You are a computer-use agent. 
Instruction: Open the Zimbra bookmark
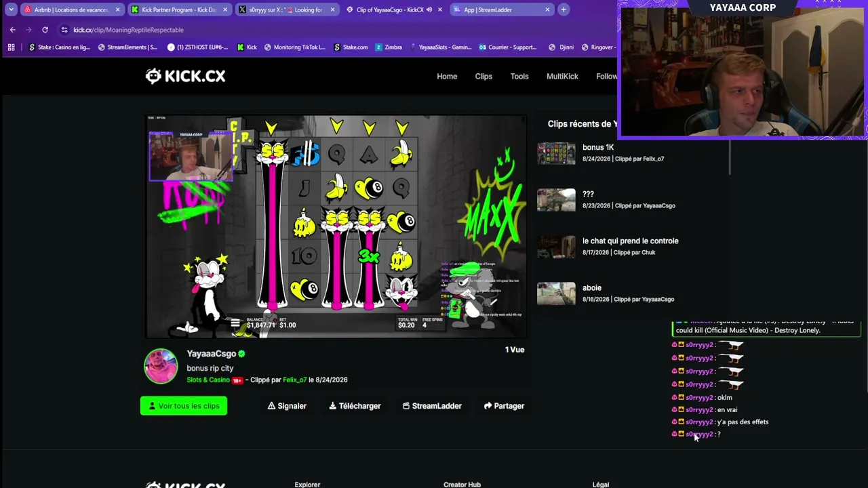coord(389,47)
